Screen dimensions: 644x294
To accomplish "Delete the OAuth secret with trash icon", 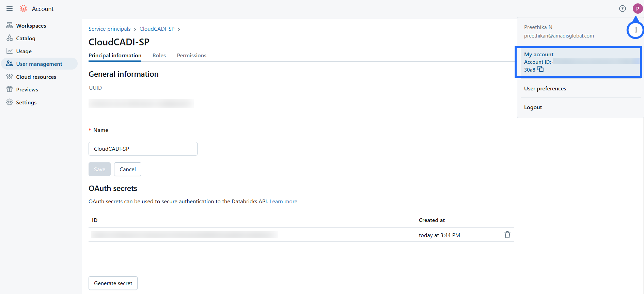I will point(507,235).
